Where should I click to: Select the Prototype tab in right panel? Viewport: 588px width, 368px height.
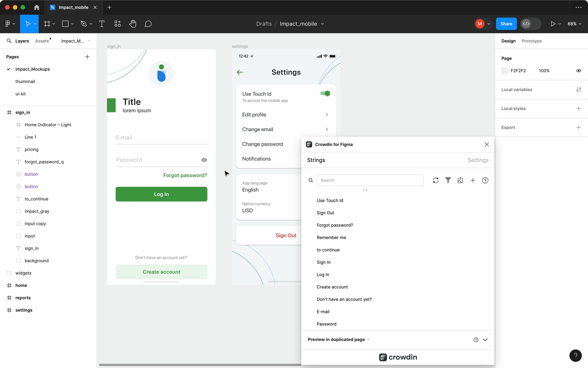pos(532,41)
